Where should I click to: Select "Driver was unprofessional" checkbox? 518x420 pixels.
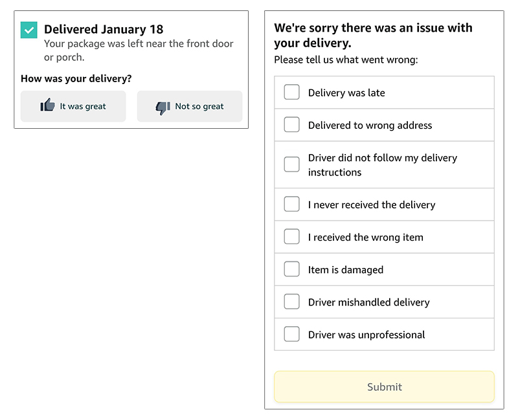click(292, 334)
